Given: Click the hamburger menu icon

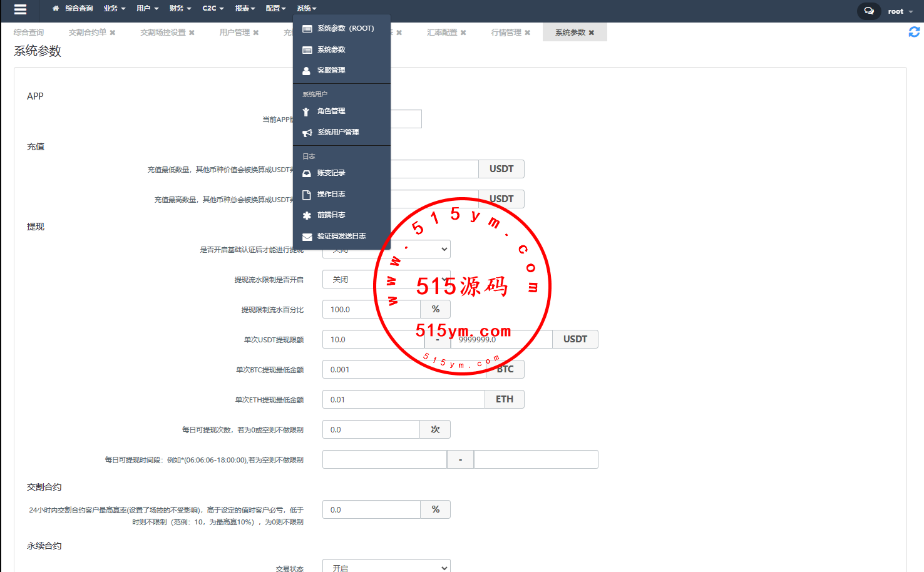Looking at the screenshot, I should (x=20, y=9).
